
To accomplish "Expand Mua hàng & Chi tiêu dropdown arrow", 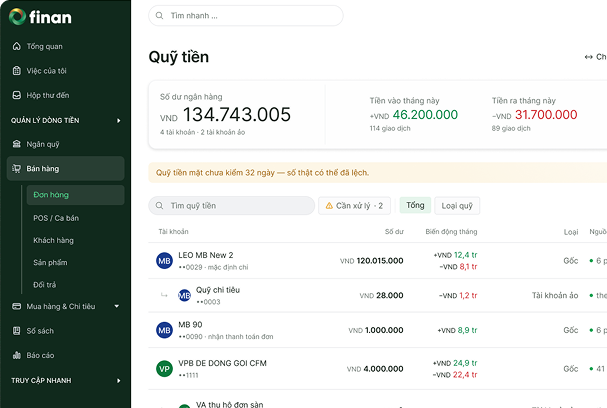I will (x=117, y=306).
